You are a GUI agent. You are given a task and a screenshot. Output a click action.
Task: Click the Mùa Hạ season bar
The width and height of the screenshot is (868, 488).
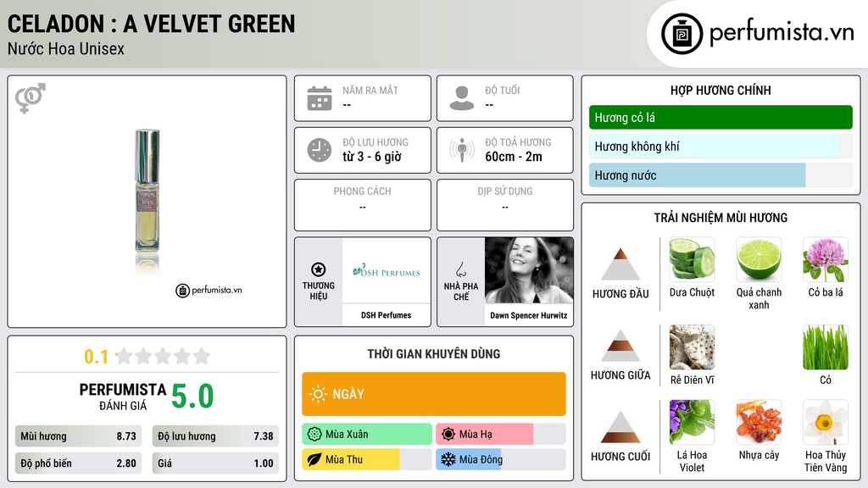(x=500, y=434)
